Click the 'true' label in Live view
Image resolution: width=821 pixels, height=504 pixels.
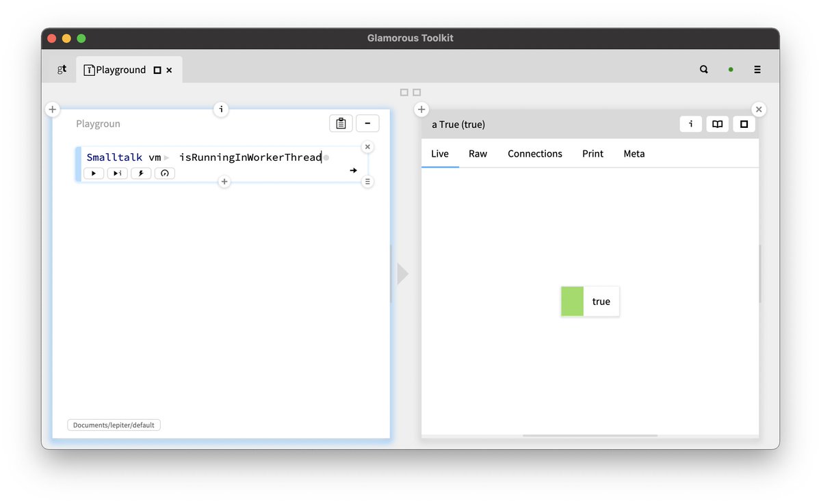[x=601, y=302]
